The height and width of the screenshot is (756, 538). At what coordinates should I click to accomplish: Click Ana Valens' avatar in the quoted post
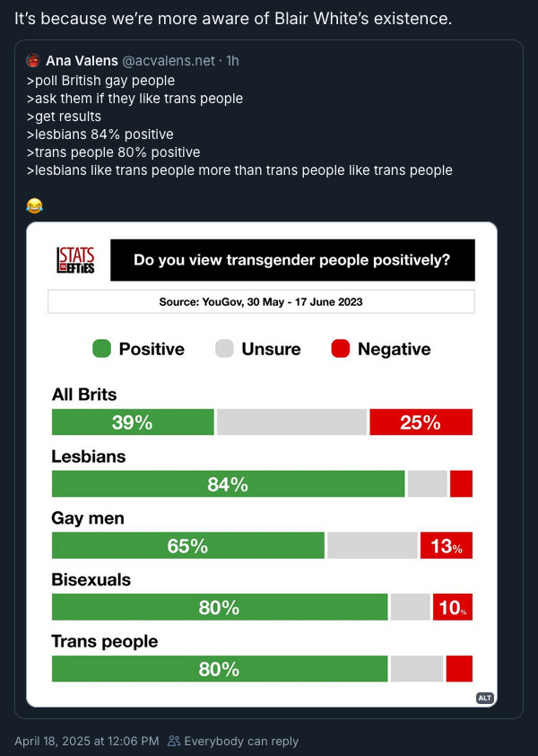33,60
